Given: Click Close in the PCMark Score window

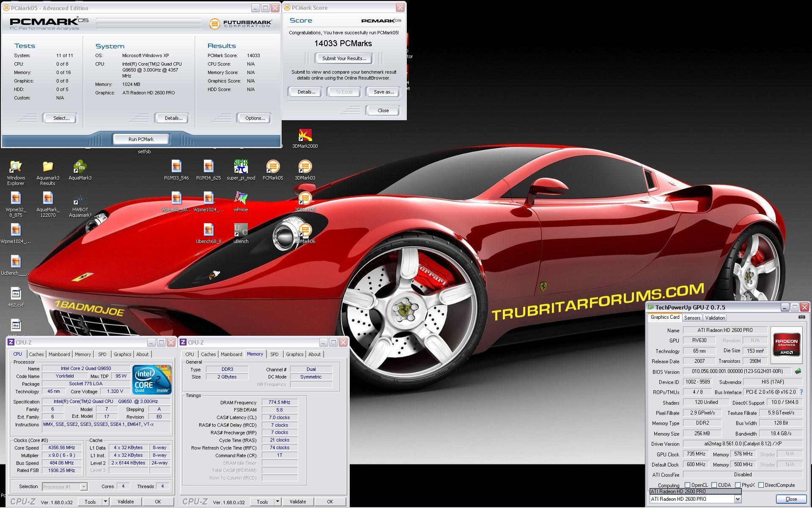Looking at the screenshot, I should point(383,110).
